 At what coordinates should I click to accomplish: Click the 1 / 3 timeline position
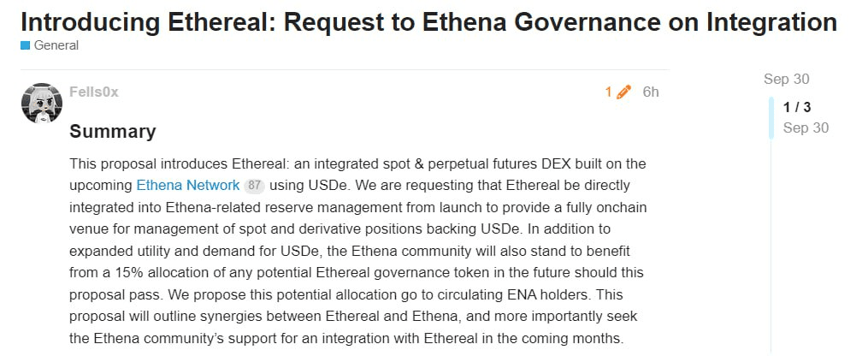tap(797, 108)
